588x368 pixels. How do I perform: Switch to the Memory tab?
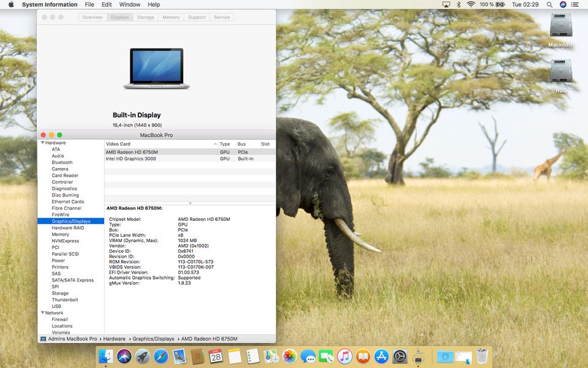point(171,17)
